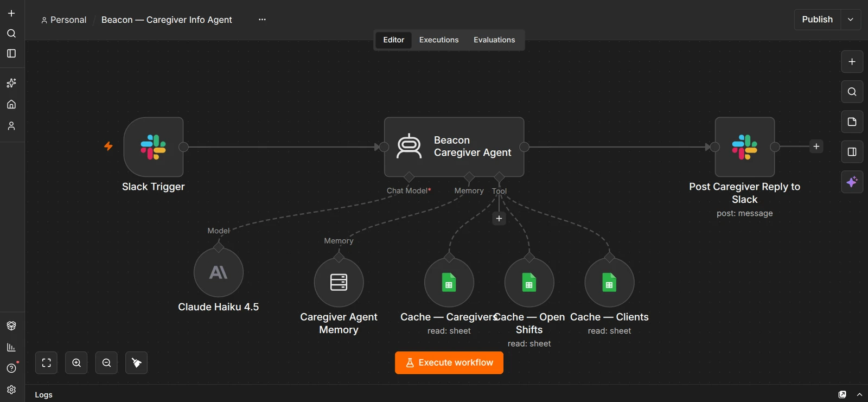868x402 pixels.
Task: Open the publish options dropdown arrow
Action: [x=851, y=20]
